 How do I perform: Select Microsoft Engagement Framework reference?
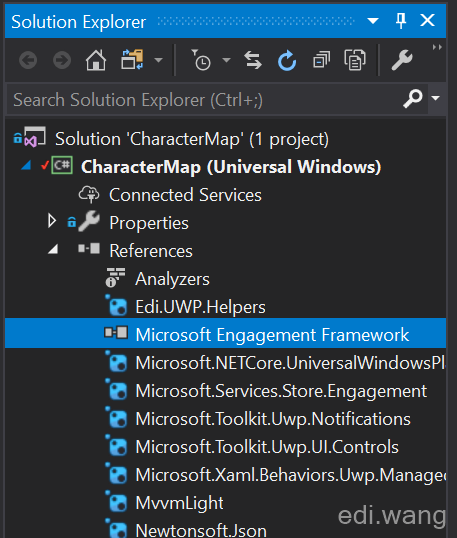272,335
